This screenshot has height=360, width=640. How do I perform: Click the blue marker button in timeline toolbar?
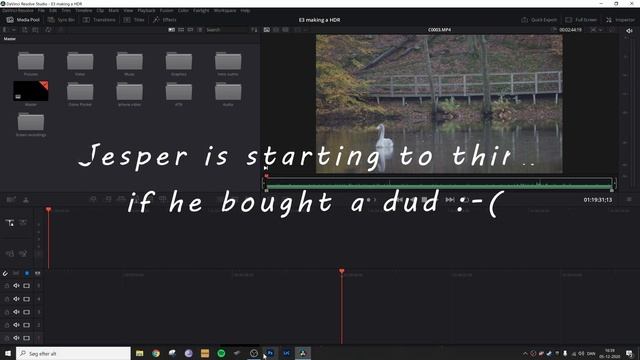(27, 273)
